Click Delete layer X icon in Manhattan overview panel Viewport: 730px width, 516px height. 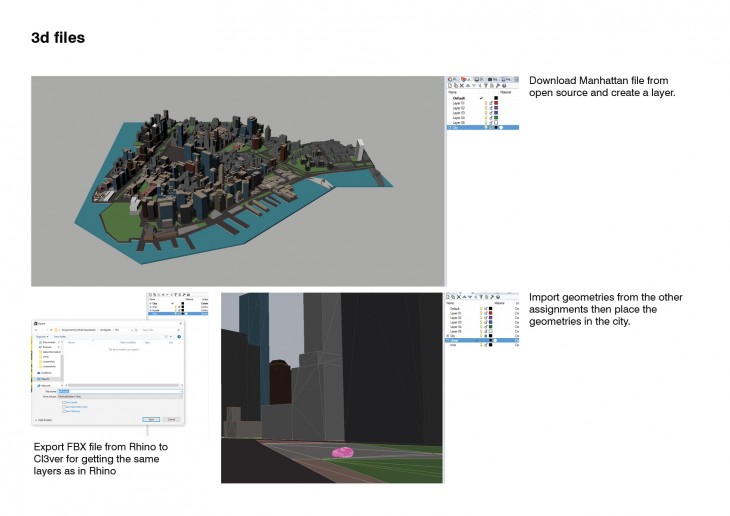pos(461,86)
